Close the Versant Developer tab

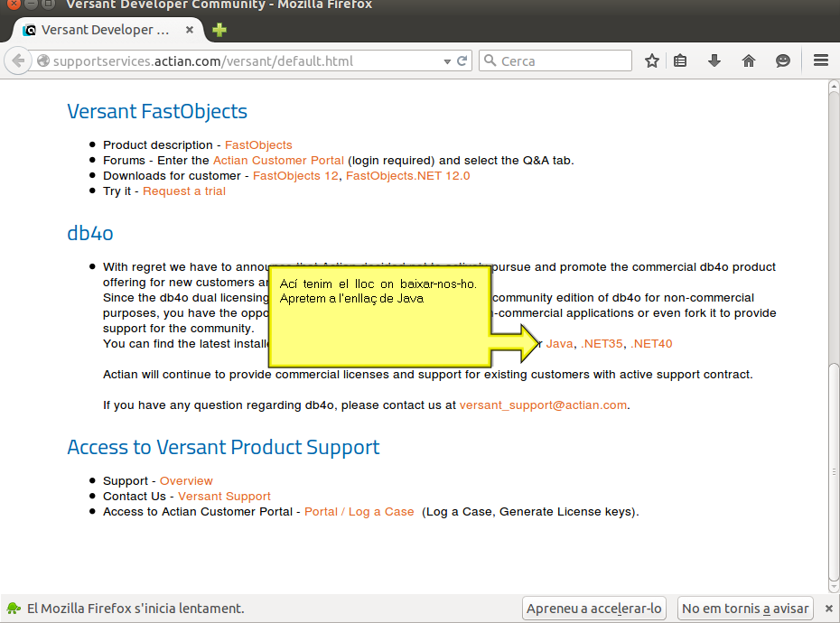click(189, 30)
